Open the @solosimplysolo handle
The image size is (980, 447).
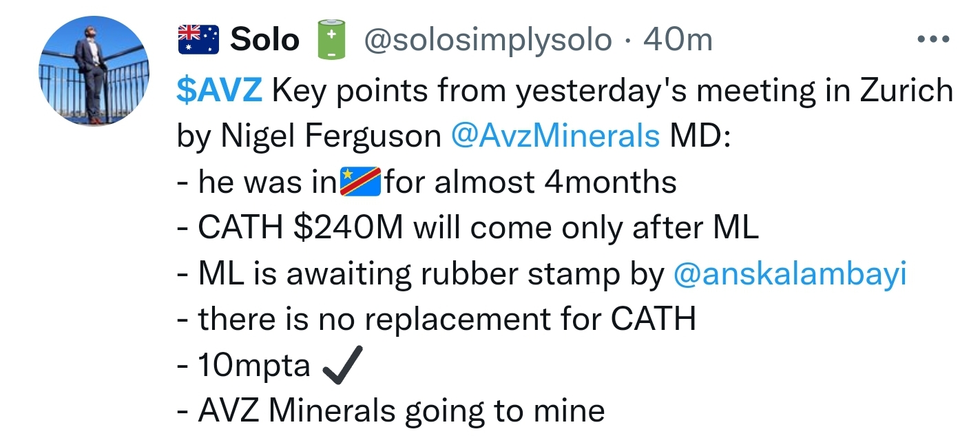(486, 40)
